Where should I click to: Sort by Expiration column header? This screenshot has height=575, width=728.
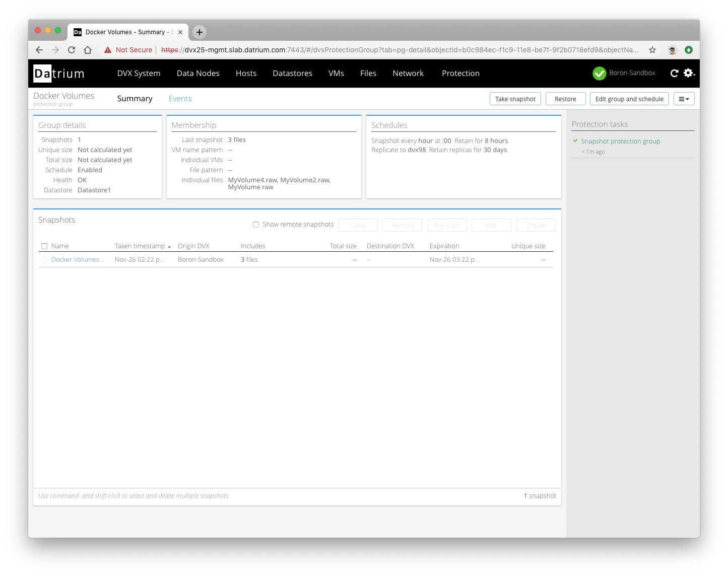pyautogui.click(x=444, y=246)
